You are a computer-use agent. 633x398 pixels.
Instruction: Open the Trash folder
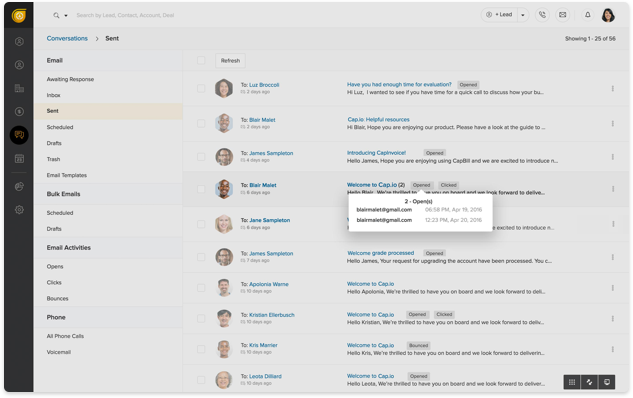[x=53, y=159]
